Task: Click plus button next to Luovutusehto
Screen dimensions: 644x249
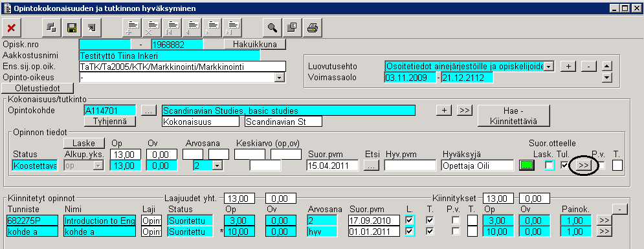Action: point(568,66)
